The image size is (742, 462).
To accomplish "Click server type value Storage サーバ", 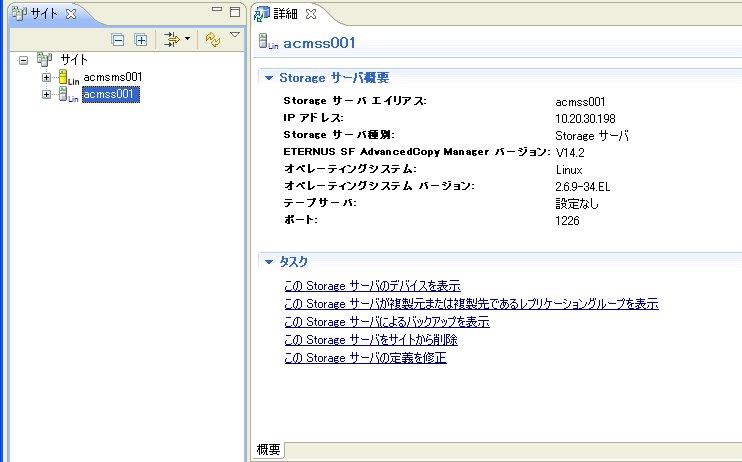I will (x=592, y=136).
